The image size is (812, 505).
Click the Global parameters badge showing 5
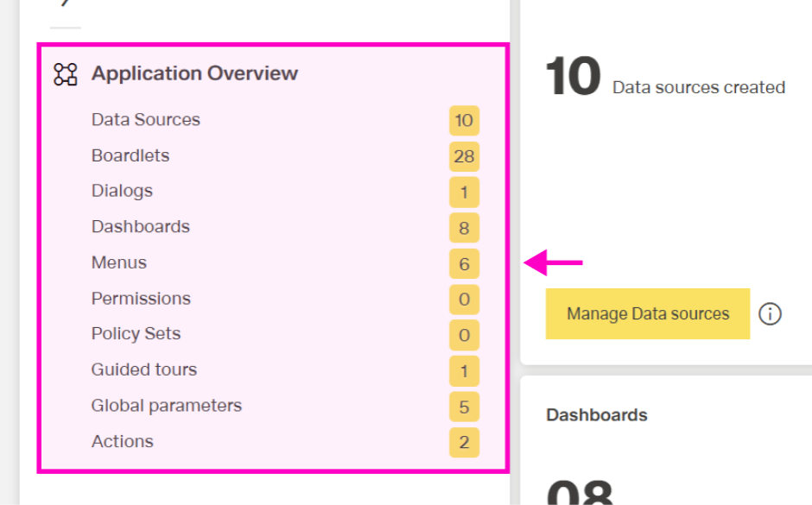tap(464, 407)
